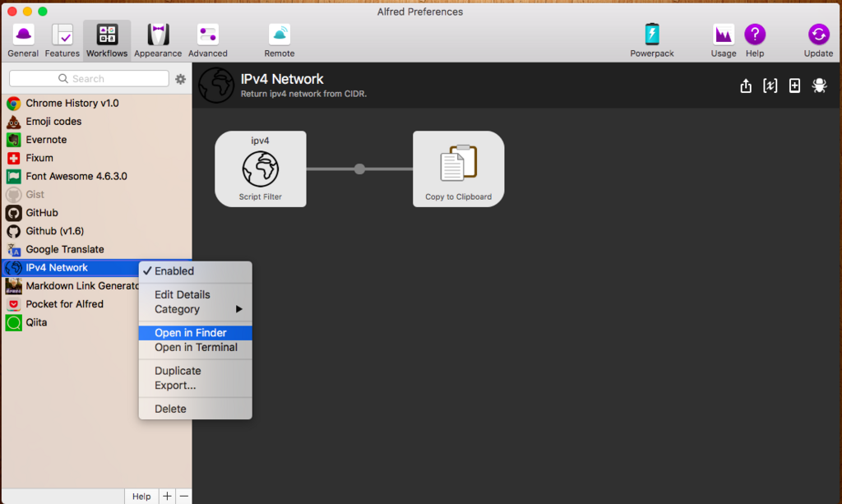Toggle the Enabled checkmark menu item
The image size is (842, 504).
(196, 271)
